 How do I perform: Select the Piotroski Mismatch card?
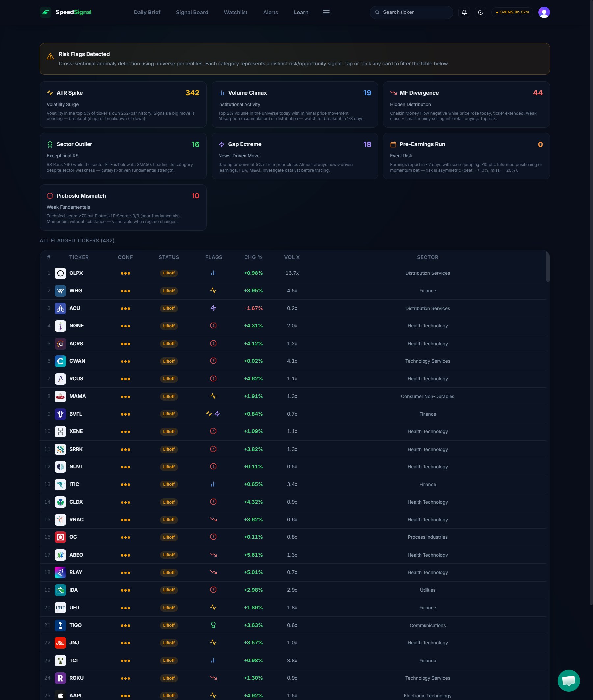tap(123, 207)
